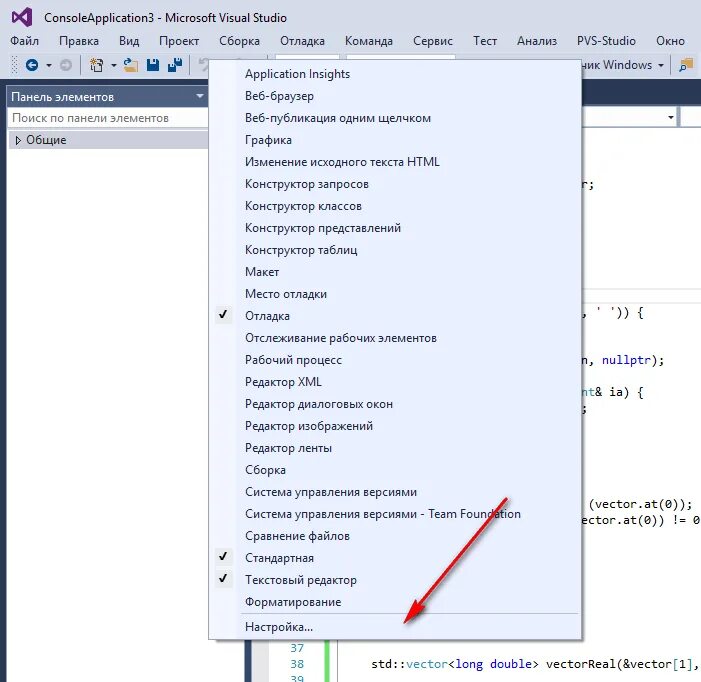The image size is (701, 682).
Task: Open the Файл menu
Action: (25, 41)
